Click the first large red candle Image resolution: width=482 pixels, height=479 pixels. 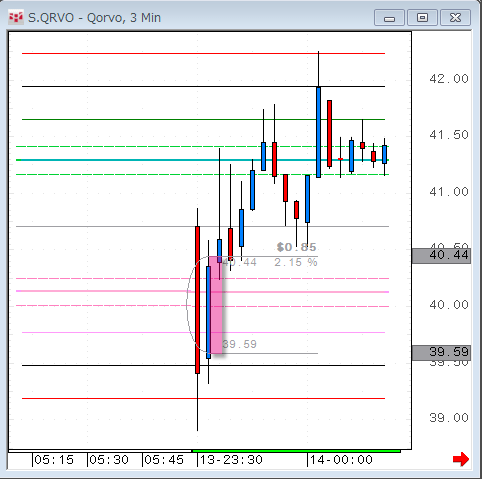click(197, 300)
